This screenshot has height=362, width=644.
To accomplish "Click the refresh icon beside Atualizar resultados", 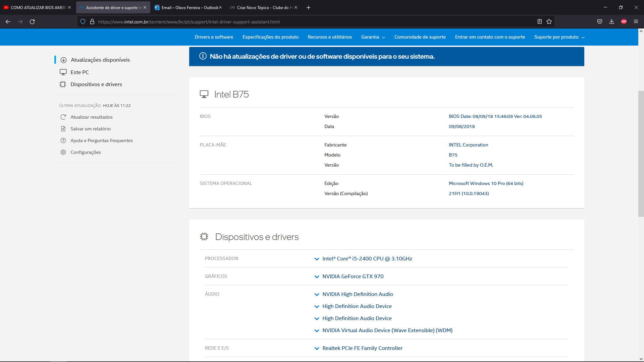I will [x=63, y=117].
